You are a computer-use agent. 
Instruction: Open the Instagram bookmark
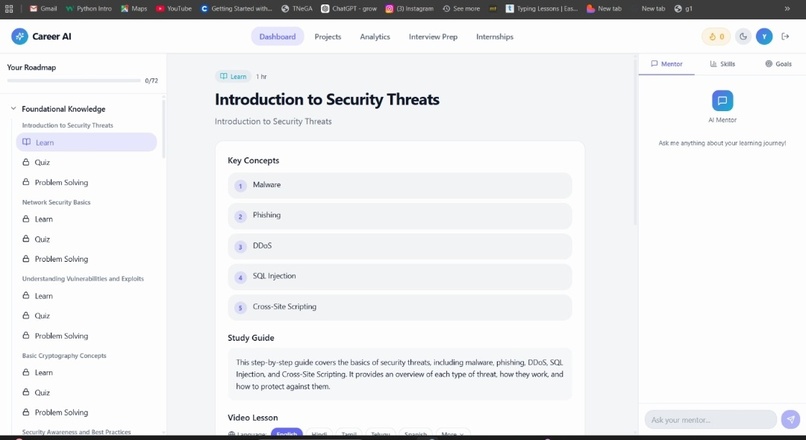pyautogui.click(x=410, y=8)
